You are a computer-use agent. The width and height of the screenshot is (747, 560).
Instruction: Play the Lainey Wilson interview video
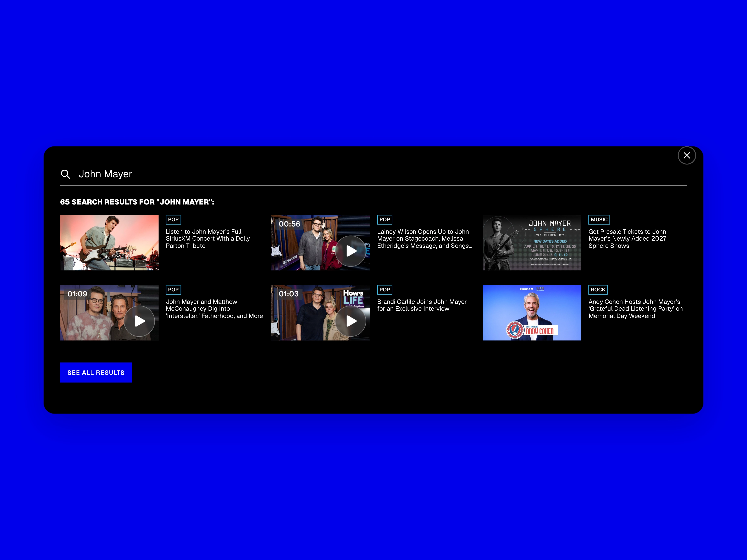[x=351, y=251]
